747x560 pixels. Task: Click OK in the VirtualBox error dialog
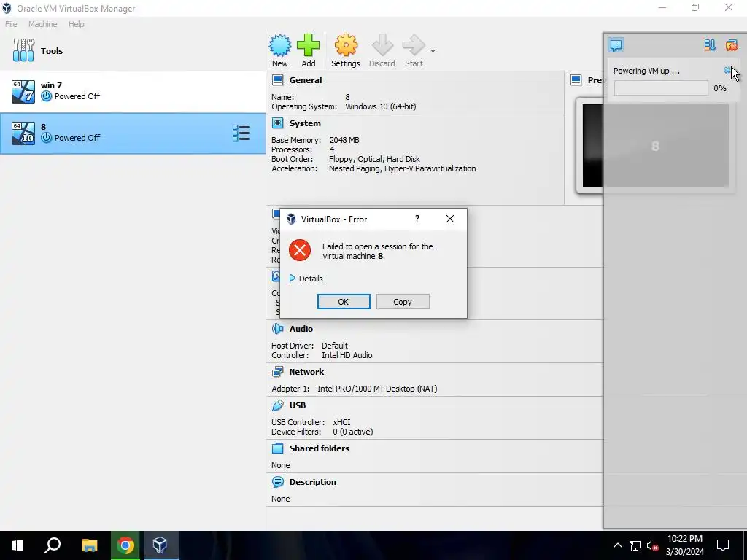coord(344,302)
